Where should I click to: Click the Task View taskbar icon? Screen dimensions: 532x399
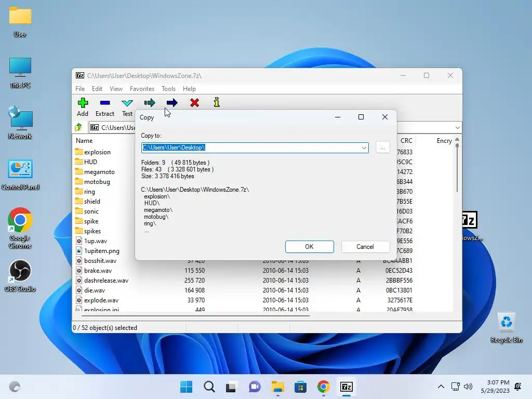point(232,387)
